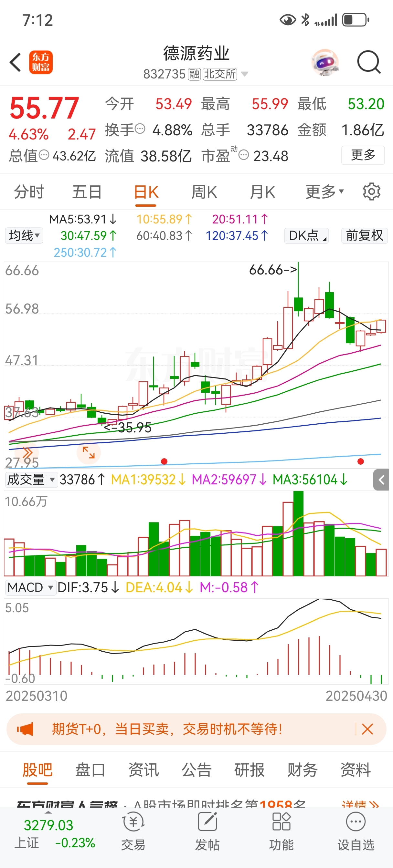This screenshot has height=868, width=393.
Task: Tap the 北交所 exchange tag
Action: pyautogui.click(x=219, y=74)
